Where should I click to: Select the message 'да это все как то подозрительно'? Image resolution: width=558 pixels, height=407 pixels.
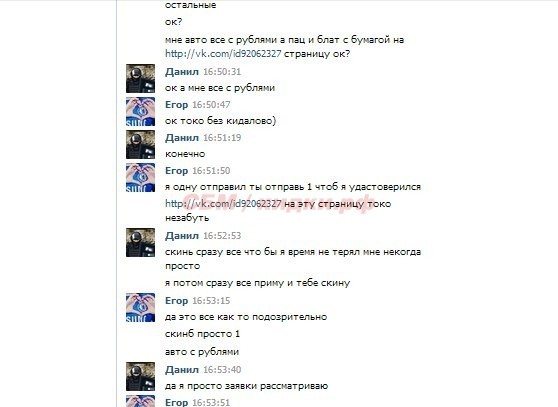click(246, 317)
